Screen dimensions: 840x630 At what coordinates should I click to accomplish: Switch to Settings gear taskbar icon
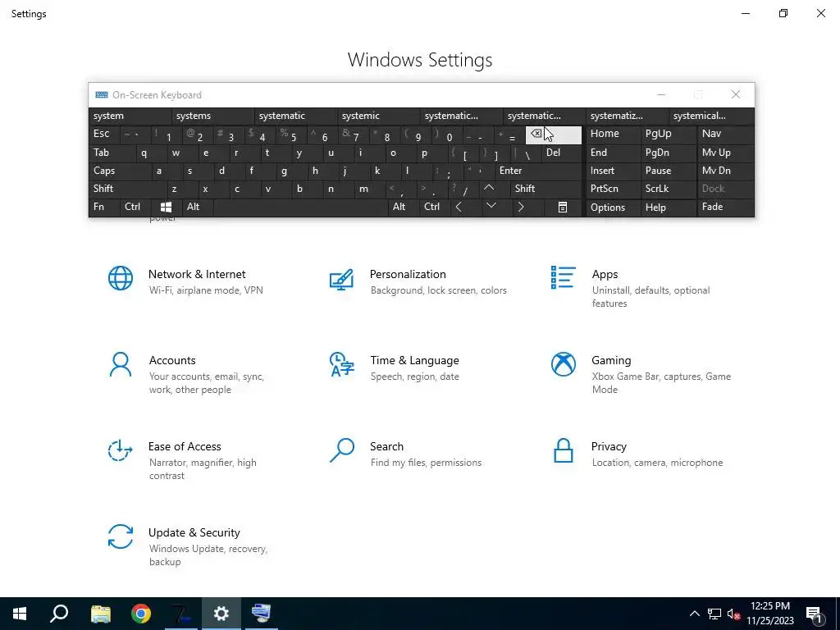point(221,614)
